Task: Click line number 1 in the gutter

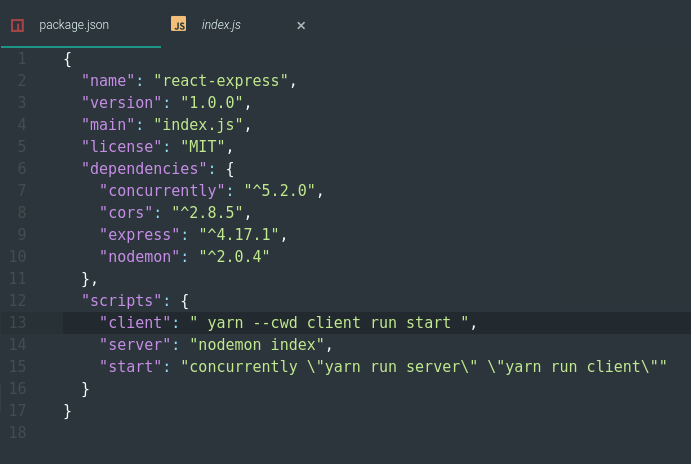Action: 22,59
